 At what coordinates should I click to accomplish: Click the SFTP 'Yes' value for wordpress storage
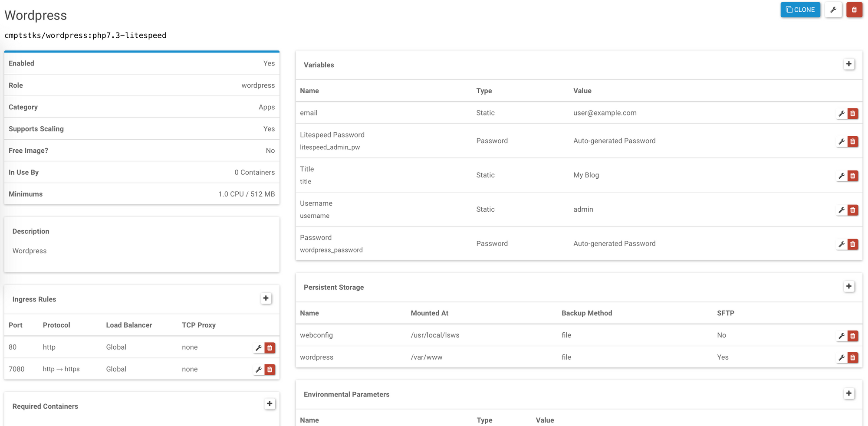723,357
